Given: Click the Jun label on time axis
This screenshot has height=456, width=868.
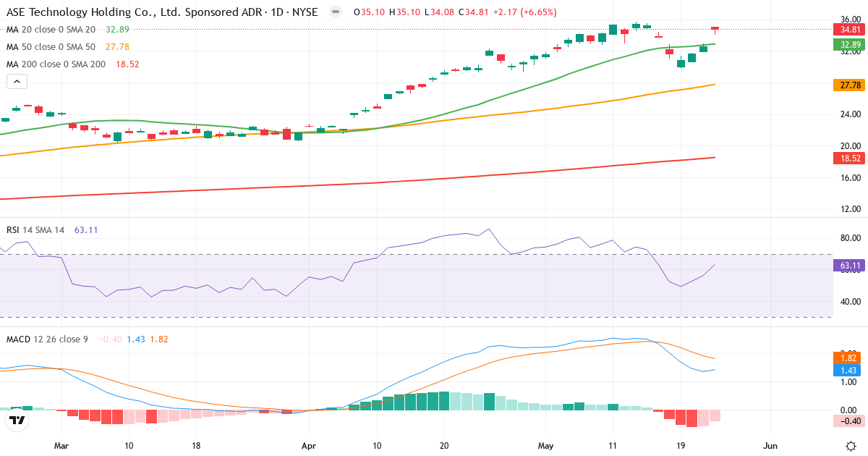Looking at the screenshot, I should [x=770, y=446].
